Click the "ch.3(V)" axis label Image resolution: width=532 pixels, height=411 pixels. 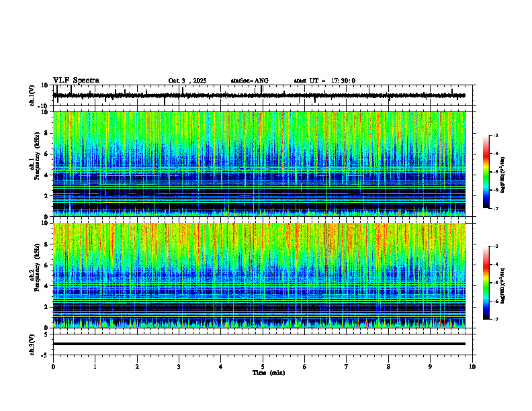tap(32, 345)
